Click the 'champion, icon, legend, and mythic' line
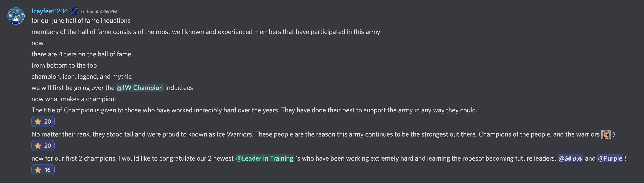Image resolution: width=644 pixels, height=183 pixels. (x=81, y=76)
